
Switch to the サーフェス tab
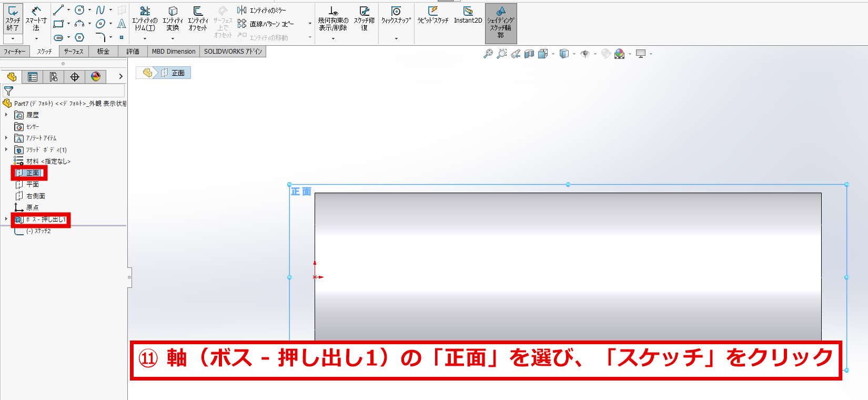tap(74, 52)
